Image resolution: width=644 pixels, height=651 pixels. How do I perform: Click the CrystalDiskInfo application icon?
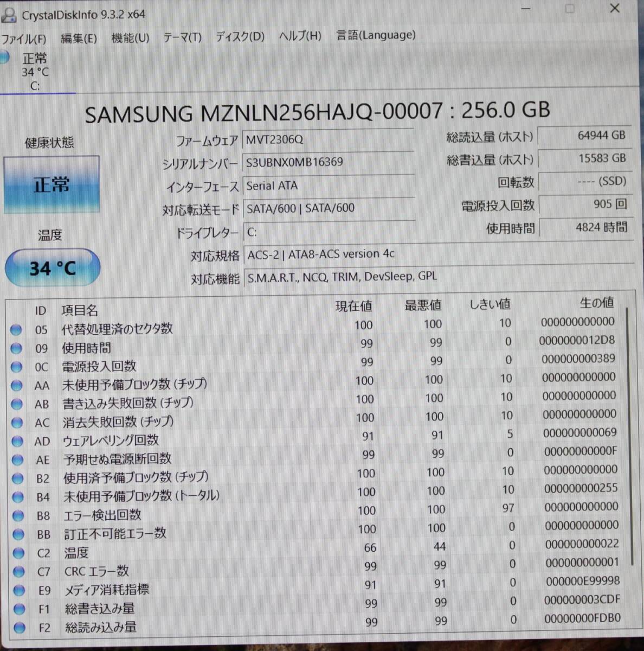9,15
